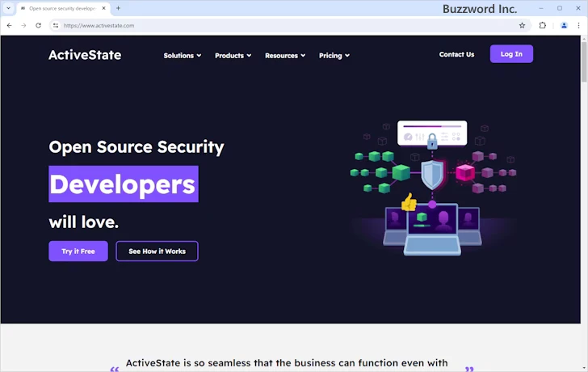The width and height of the screenshot is (588, 372).
Task: Open the Chrome profile avatar
Action: click(564, 26)
